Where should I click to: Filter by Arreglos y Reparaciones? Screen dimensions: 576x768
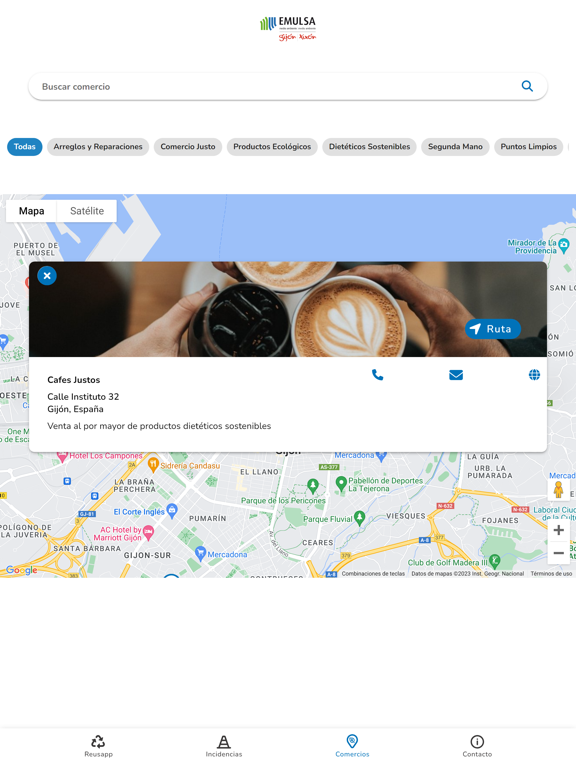[98, 146]
